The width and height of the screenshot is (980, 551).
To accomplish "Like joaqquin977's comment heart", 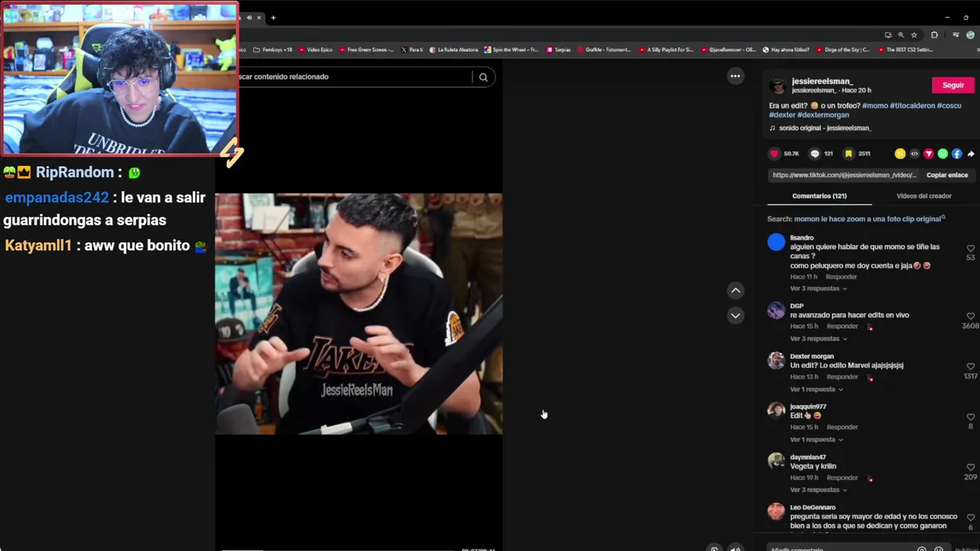I will (971, 417).
